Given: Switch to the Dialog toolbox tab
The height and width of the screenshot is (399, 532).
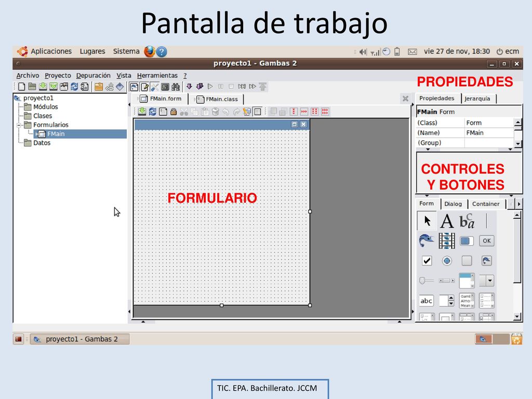Looking at the screenshot, I should [x=453, y=204].
